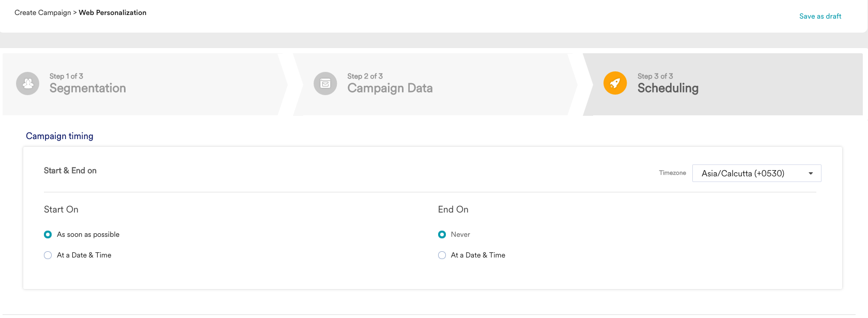Image resolution: width=868 pixels, height=318 pixels.
Task: Choose "At a Date & Time" under End On
Action: [x=442, y=255]
